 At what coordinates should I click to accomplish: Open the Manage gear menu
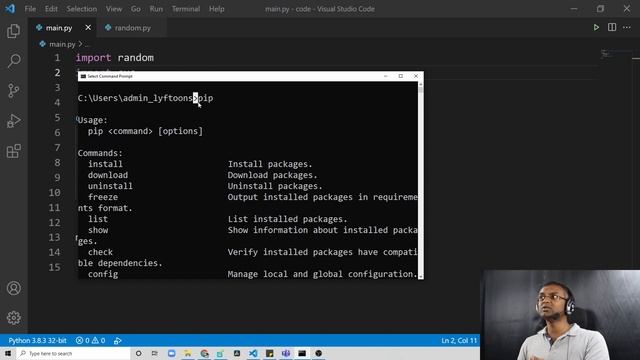coord(13,318)
